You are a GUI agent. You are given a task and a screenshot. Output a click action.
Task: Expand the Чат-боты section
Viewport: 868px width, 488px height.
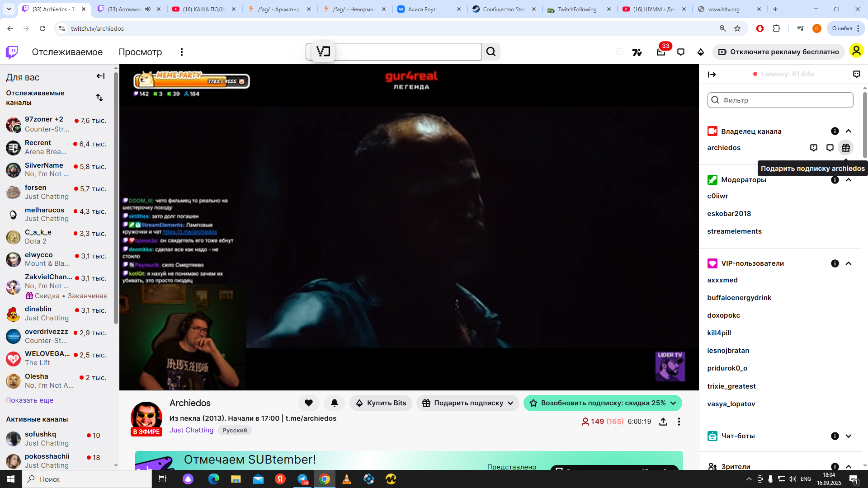pyautogui.click(x=849, y=436)
